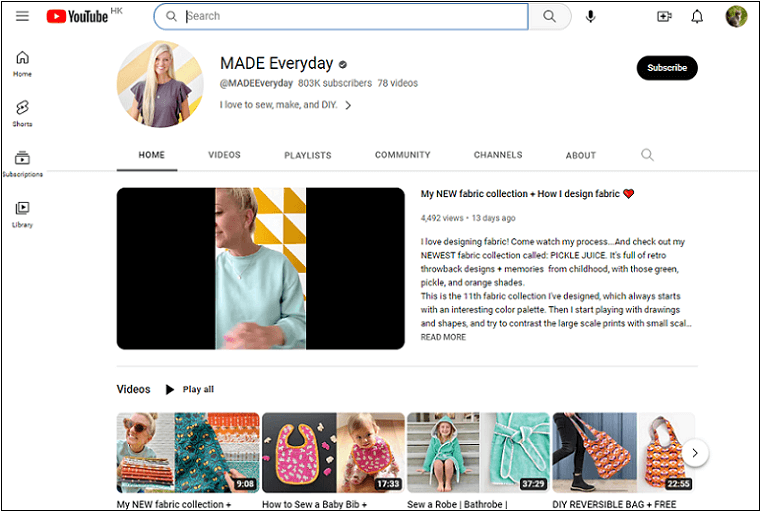Viewport: 761px width, 512px height.
Task: Open the Bathrobe video thumbnail
Action: 478,453
